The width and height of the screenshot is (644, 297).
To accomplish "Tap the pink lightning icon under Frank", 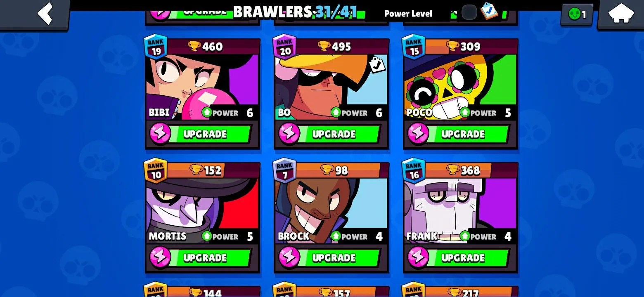I will tap(418, 258).
